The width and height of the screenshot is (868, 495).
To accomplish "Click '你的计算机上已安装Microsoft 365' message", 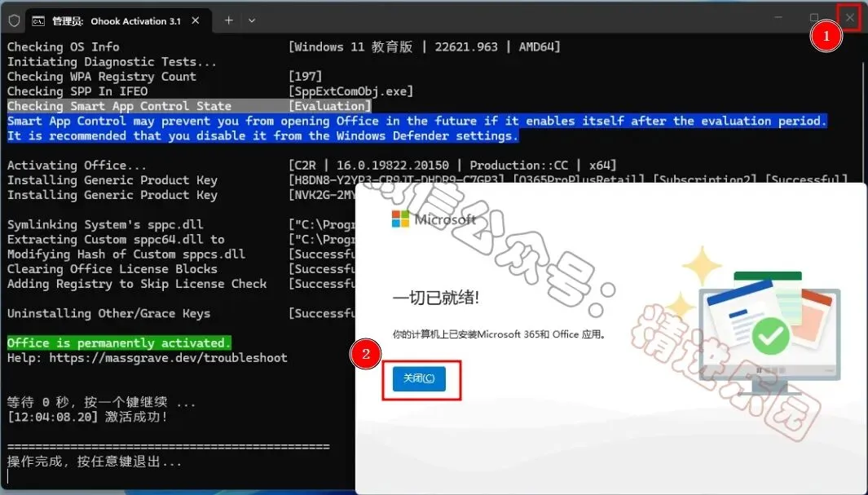I will (x=500, y=334).
